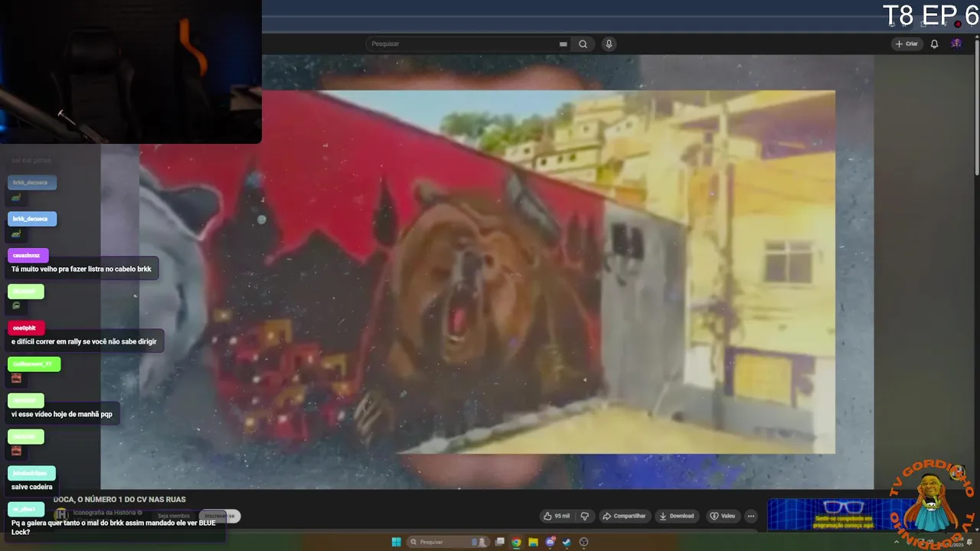Click the salve cadeira chat message

[32, 487]
